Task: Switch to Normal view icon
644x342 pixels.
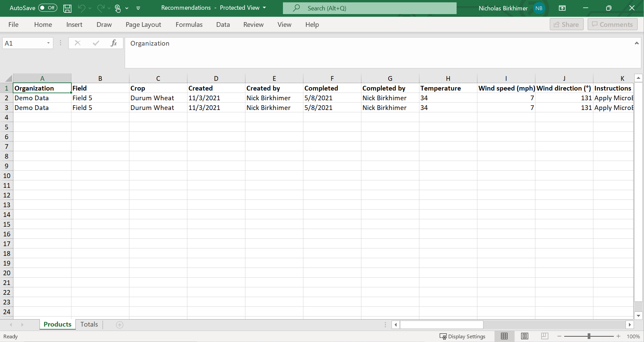Action: [x=504, y=336]
